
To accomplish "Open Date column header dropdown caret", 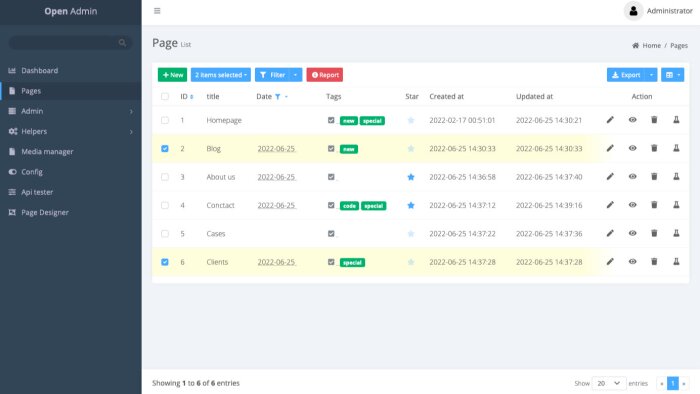I will [x=286, y=97].
